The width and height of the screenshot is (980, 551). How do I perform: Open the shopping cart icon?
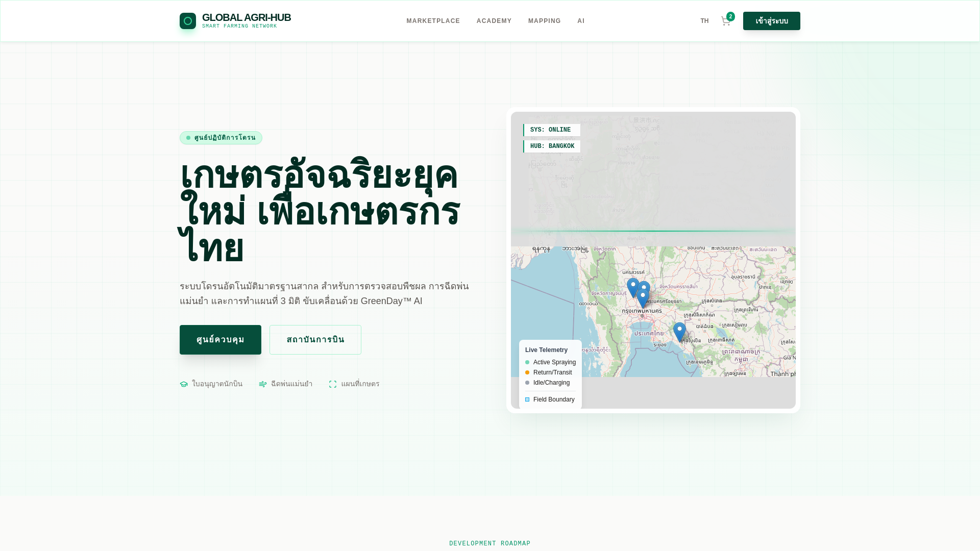tap(725, 21)
